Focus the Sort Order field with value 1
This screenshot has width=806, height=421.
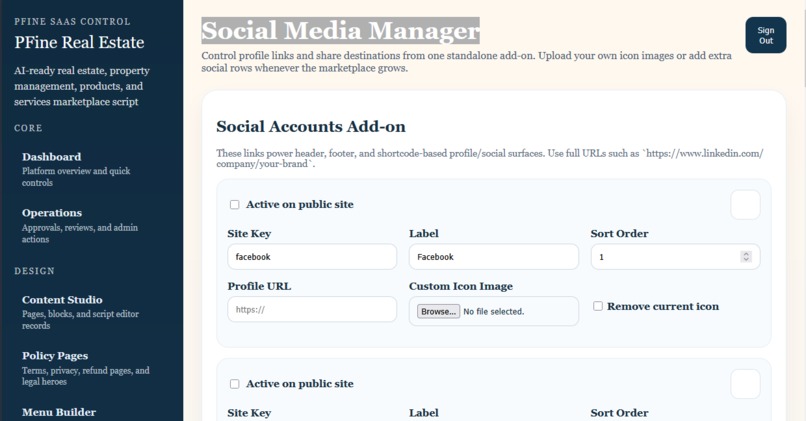pos(675,257)
